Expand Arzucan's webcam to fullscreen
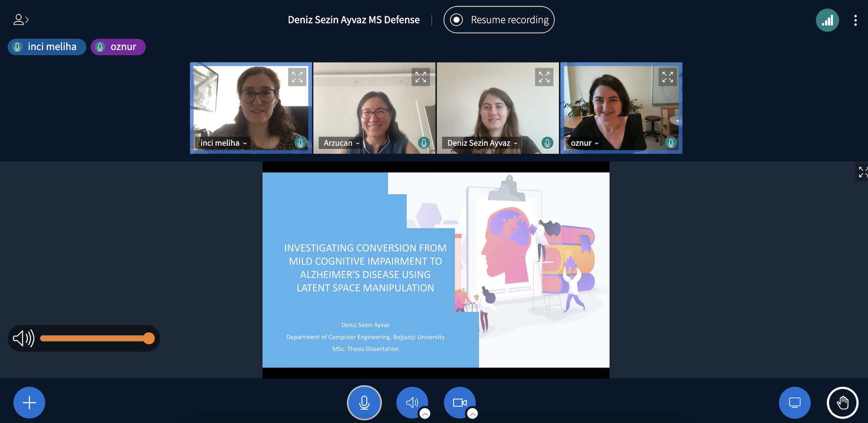This screenshot has width=868, height=423. click(421, 77)
